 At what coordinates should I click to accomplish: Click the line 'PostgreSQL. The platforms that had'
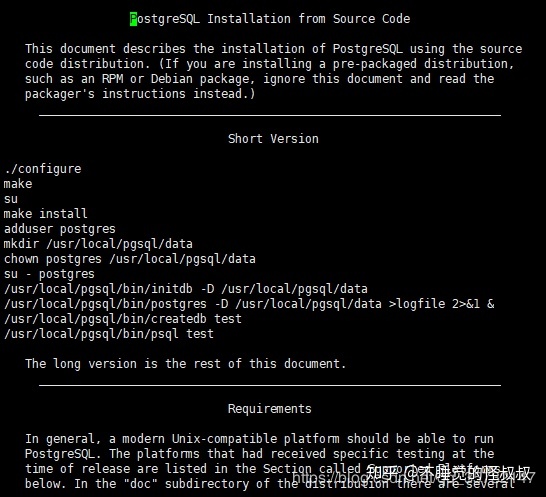coord(259,454)
